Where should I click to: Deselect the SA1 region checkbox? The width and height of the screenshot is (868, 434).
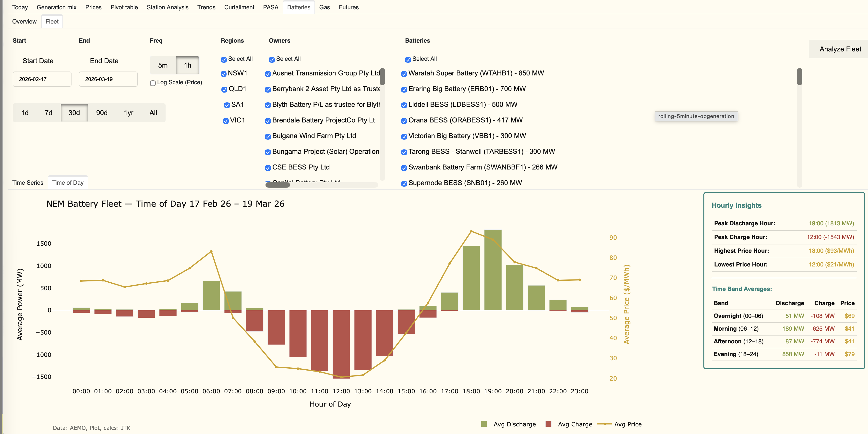(227, 105)
